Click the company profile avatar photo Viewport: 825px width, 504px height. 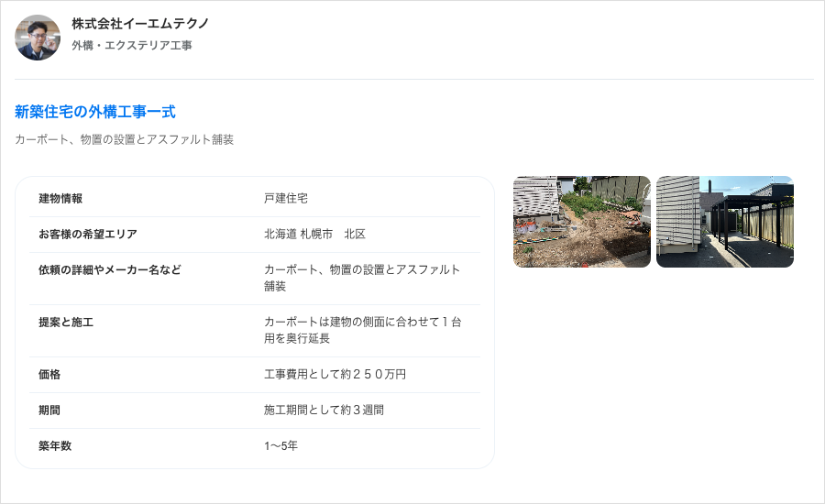pos(38,38)
